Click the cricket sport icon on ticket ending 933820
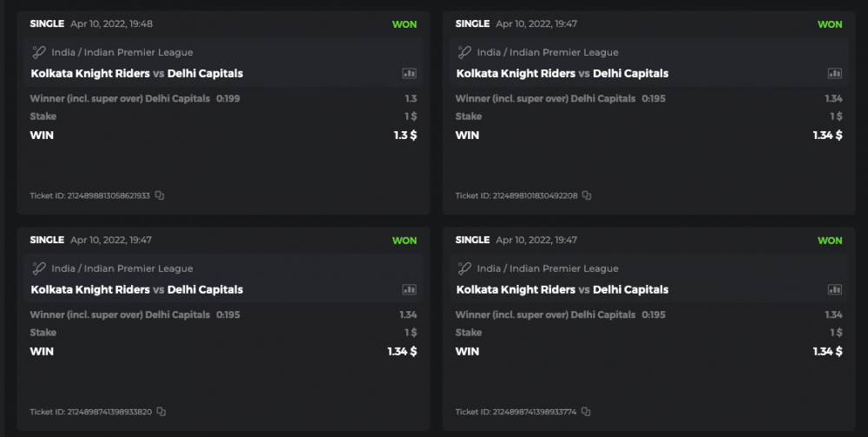Viewport: 868px width, 437px height. tap(38, 268)
